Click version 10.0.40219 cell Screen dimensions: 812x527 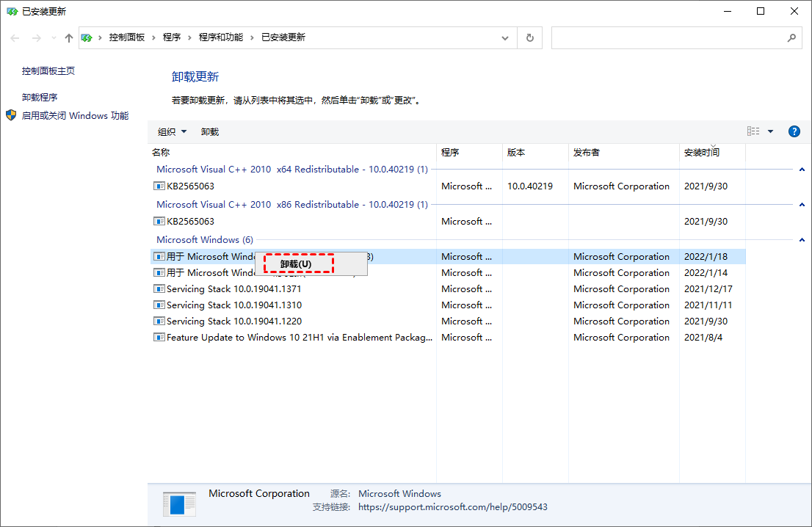pos(530,186)
